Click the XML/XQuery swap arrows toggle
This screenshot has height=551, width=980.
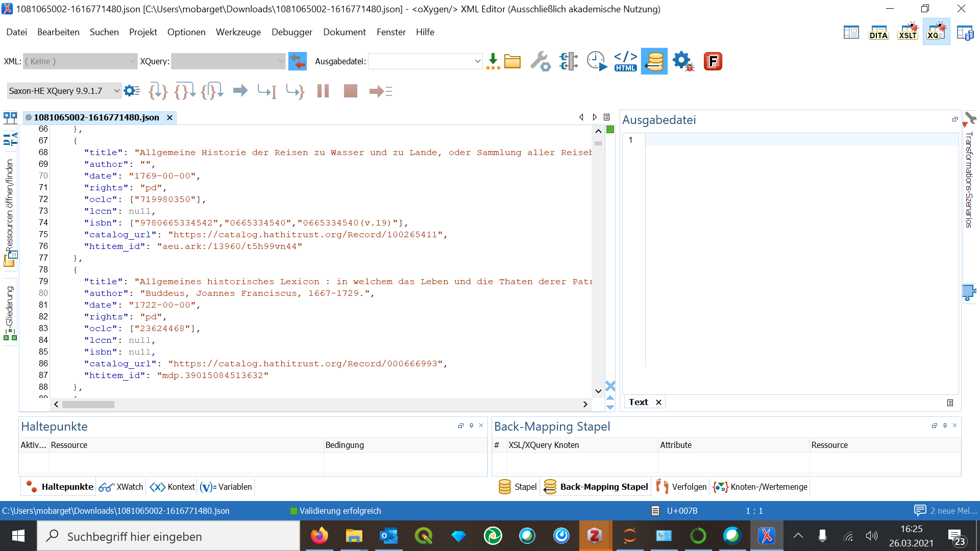298,61
